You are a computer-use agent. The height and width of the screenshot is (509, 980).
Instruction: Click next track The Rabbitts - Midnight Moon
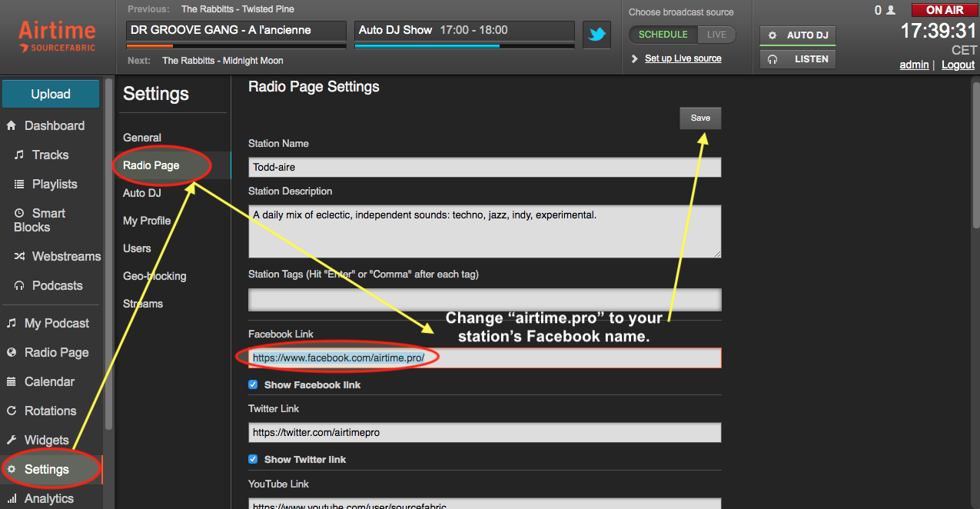pyautogui.click(x=223, y=60)
